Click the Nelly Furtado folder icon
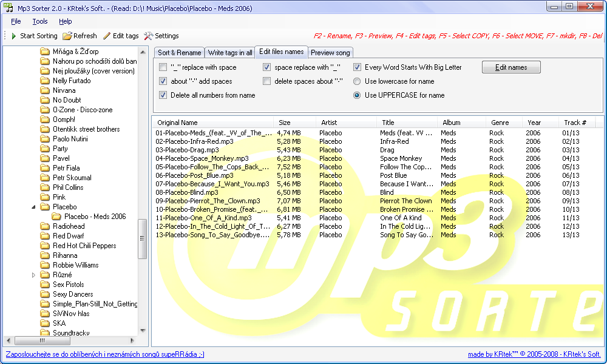This screenshot has width=607, height=364. tap(45, 81)
